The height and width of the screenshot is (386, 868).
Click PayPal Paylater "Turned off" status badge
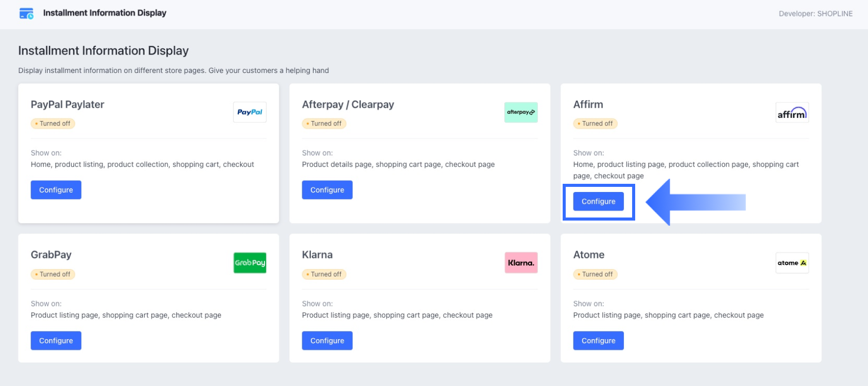point(53,124)
